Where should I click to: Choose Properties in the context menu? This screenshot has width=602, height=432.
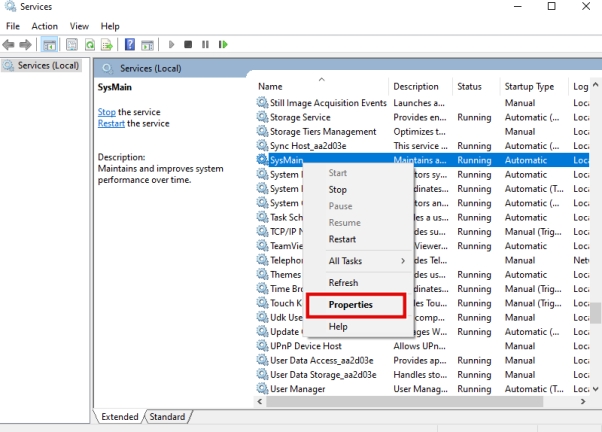tap(351, 305)
